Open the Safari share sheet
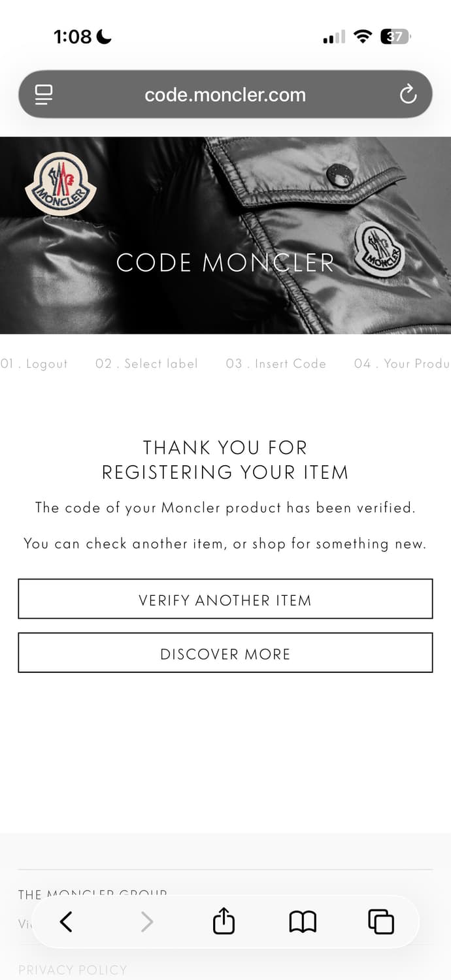This screenshot has width=451, height=980. [x=224, y=922]
